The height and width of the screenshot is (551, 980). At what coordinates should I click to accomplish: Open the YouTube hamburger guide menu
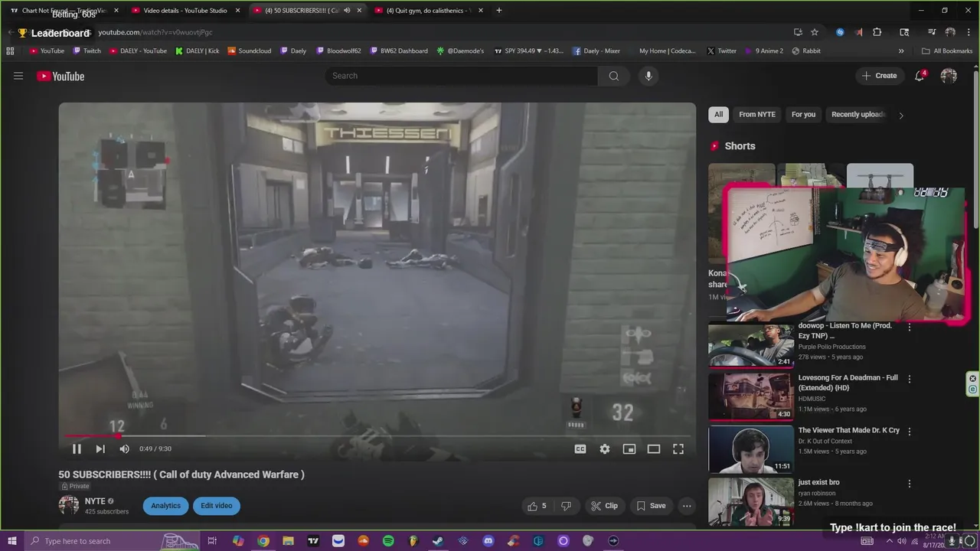18,76
